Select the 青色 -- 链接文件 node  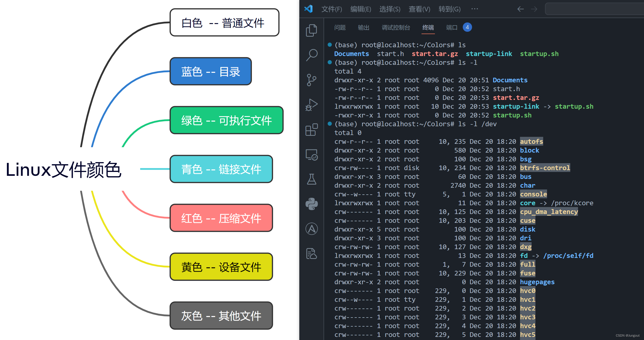(221, 169)
